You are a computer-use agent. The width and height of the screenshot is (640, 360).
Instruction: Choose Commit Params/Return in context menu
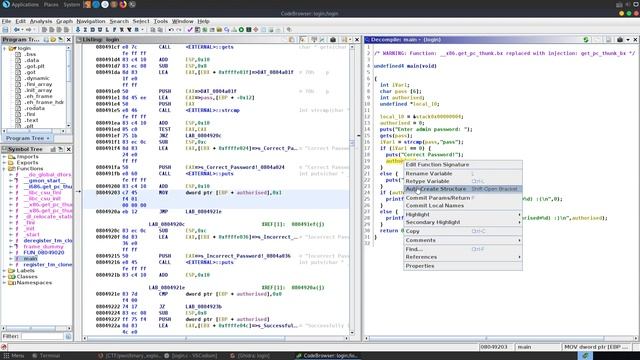463,198
